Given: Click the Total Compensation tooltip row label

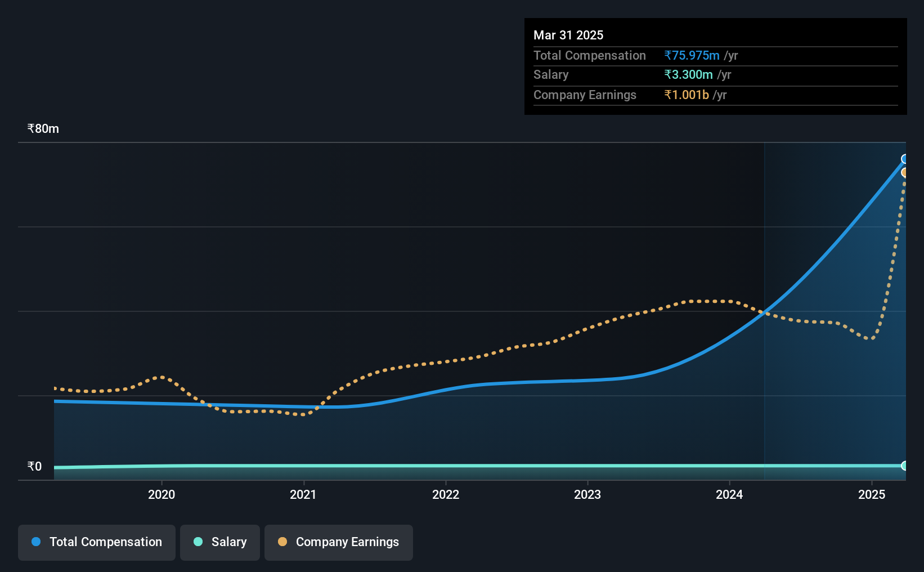Looking at the screenshot, I should (x=590, y=55).
